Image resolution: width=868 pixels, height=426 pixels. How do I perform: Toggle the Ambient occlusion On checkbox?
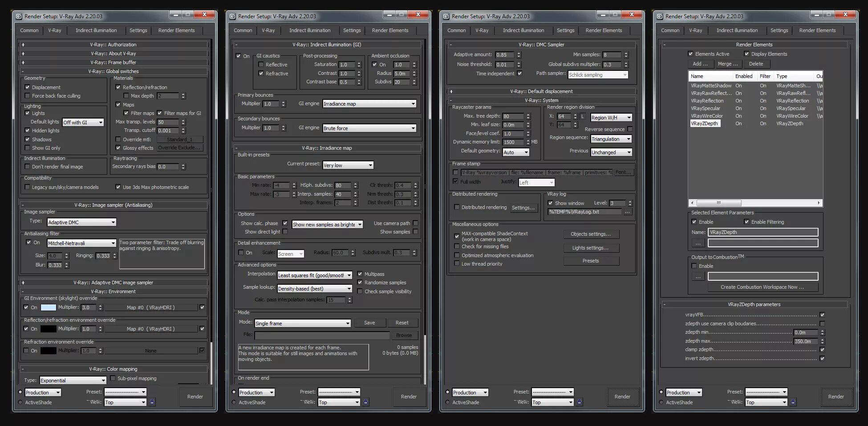pyautogui.click(x=374, y=65)
